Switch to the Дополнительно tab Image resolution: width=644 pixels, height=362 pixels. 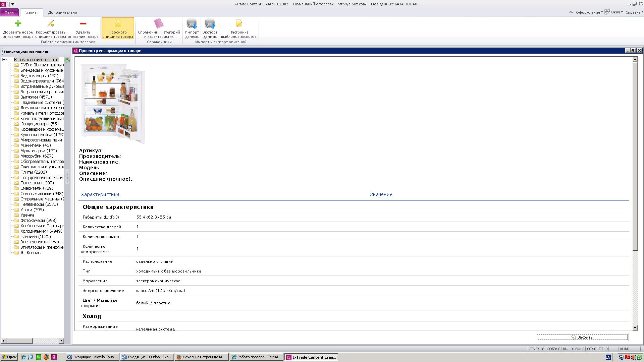62,12
